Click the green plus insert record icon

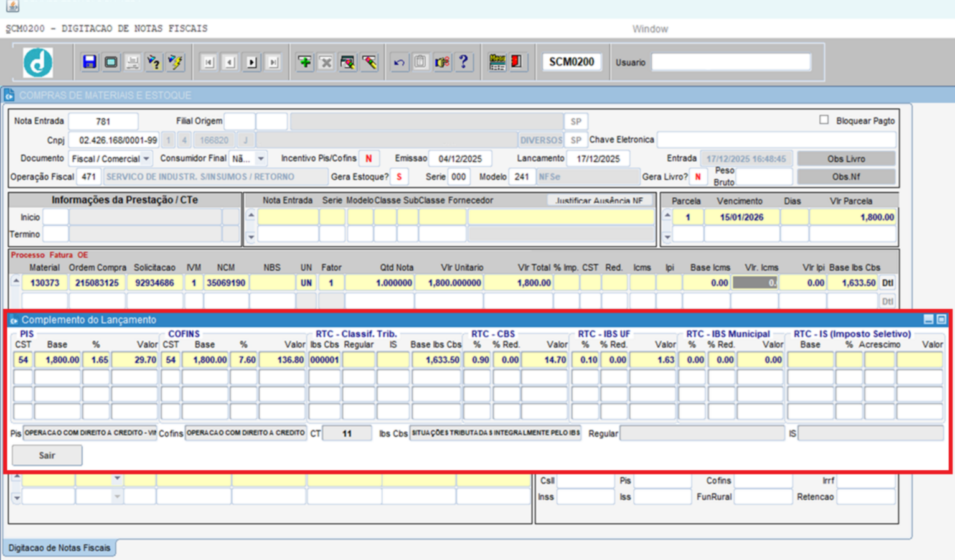pyautogui.click(x=304, y=62)
